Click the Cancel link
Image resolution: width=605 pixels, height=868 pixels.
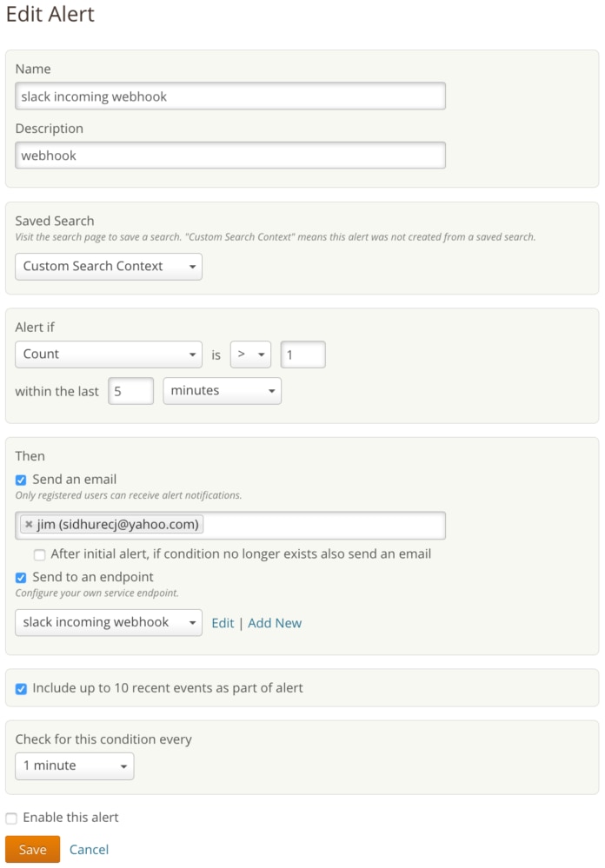(90, 850)
